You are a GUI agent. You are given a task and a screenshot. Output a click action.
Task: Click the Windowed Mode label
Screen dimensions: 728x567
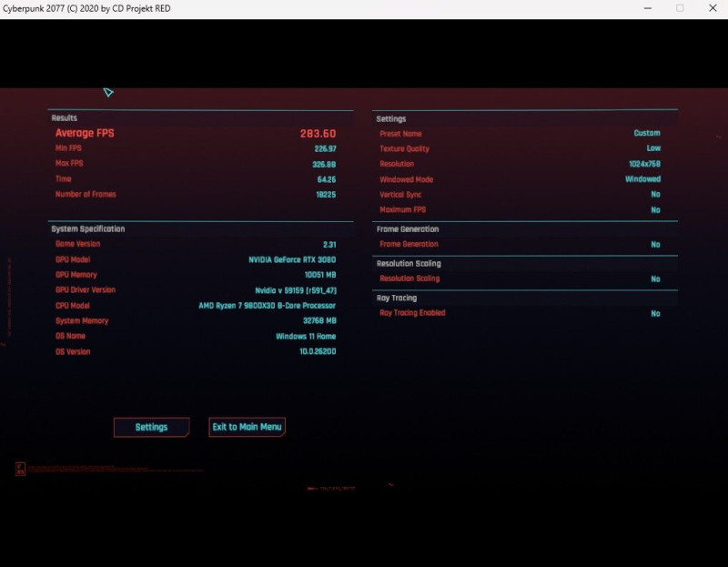click(406, 179)
